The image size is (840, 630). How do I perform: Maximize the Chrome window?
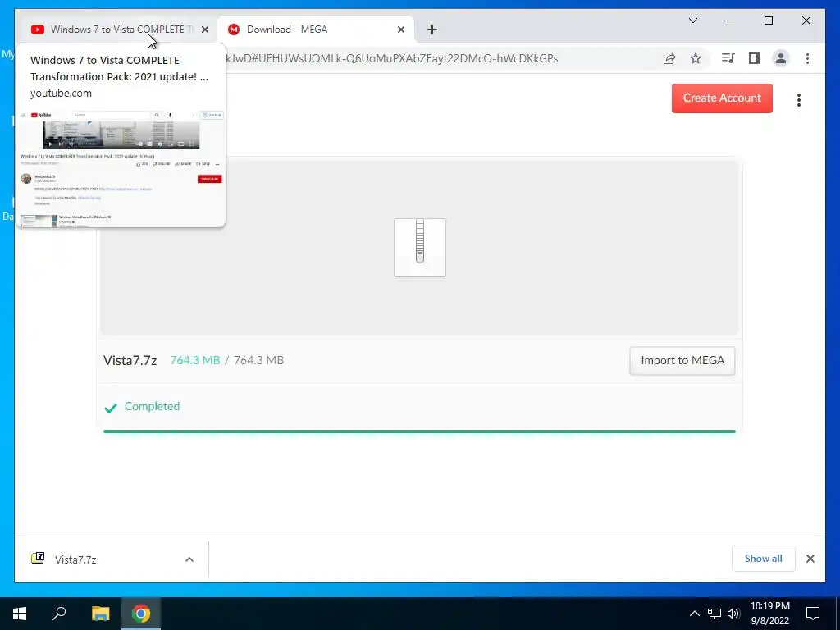coord(768,21)
